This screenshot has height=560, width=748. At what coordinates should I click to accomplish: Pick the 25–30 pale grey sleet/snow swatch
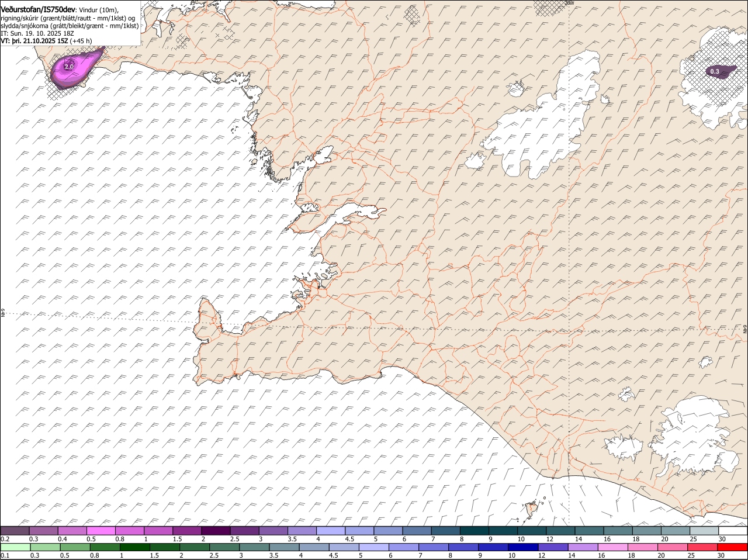[704, 530]
